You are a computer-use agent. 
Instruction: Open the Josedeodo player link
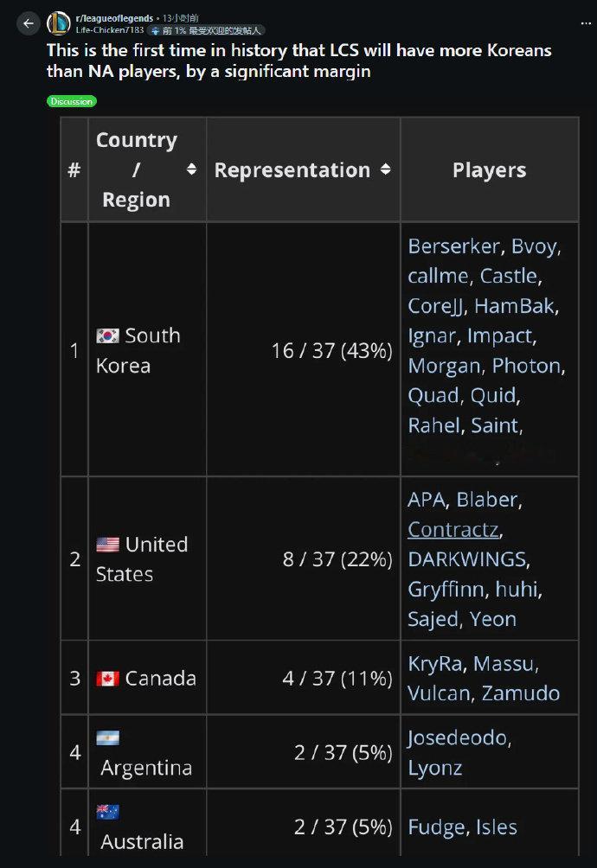pyautogui.click(x=458, y=738)
